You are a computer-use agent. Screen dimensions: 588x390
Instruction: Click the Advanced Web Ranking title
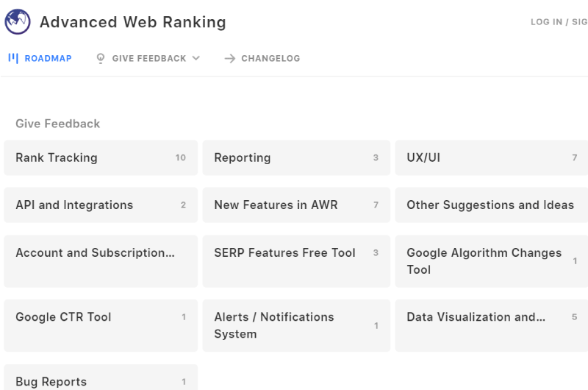pyautogui.click(x=133, y=22)
